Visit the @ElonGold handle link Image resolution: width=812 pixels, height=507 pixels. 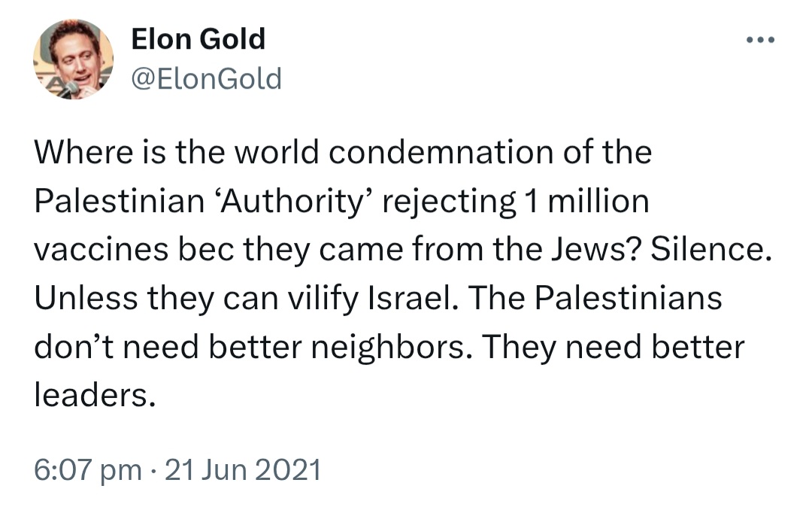pyautogui.click(x=206, y=79)
